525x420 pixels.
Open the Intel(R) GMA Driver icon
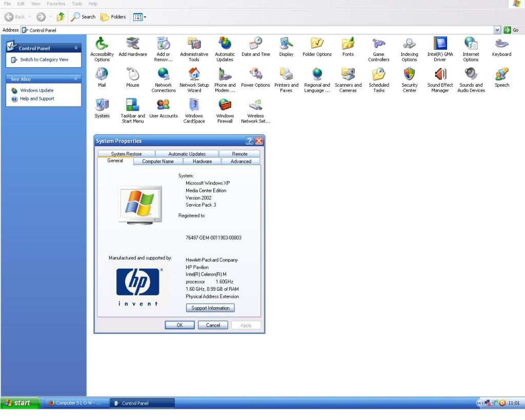(440, 44)
